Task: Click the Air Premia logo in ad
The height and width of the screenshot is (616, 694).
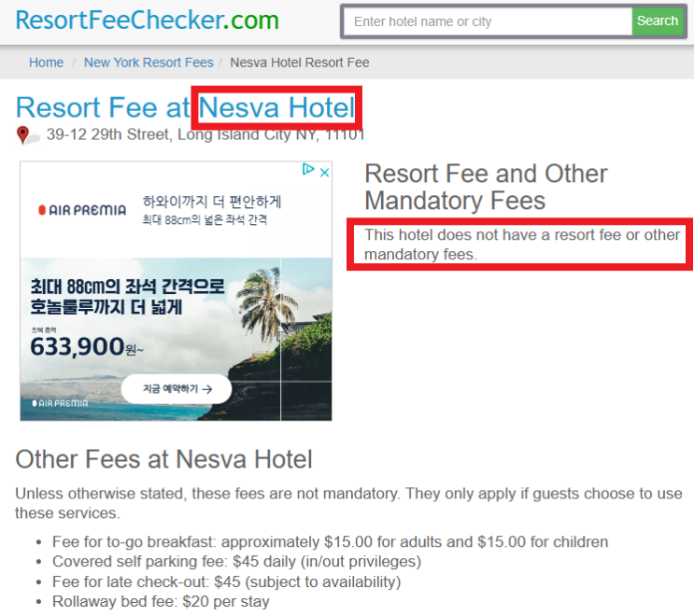Action: tap(82, 210)
